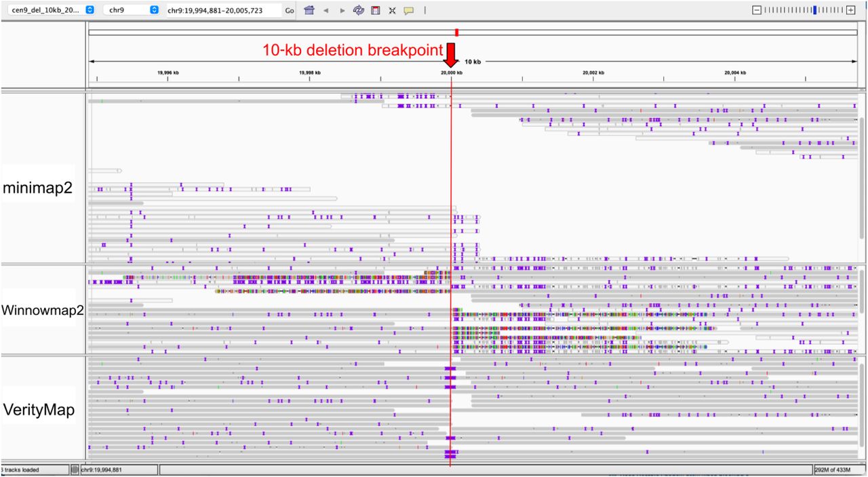Click the red locus marker on chromosome ideogram
The image size is (868, 477).
(x=457, y=32)
